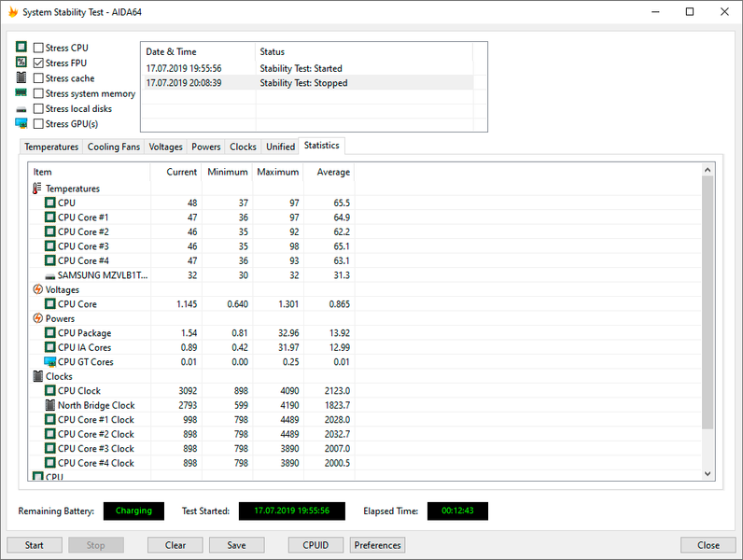The height and width of the screenshot is (560, 743).
Task: Open the Powers tab
Action: [206, 147]
